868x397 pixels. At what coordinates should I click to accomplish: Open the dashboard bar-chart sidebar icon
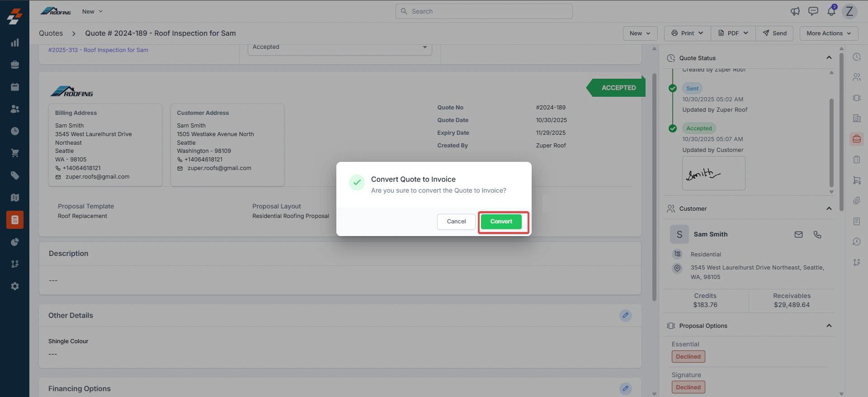coord(15,43)
